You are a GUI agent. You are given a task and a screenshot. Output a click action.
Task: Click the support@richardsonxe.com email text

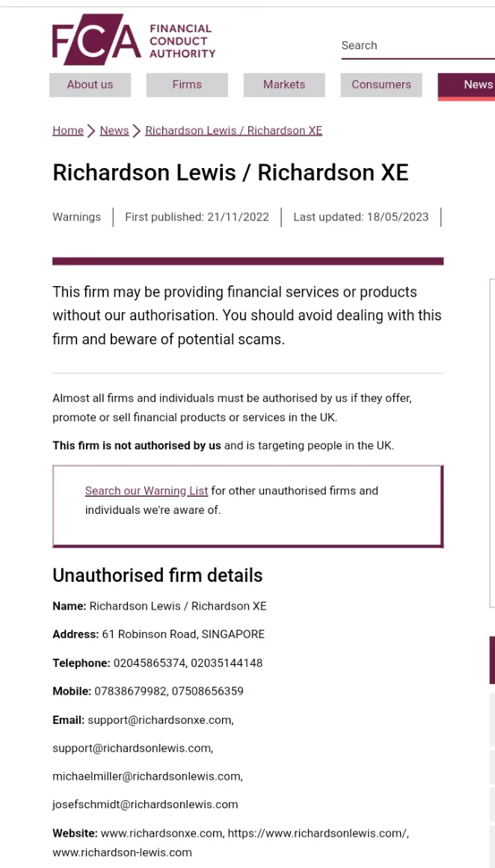pos(161,720)
